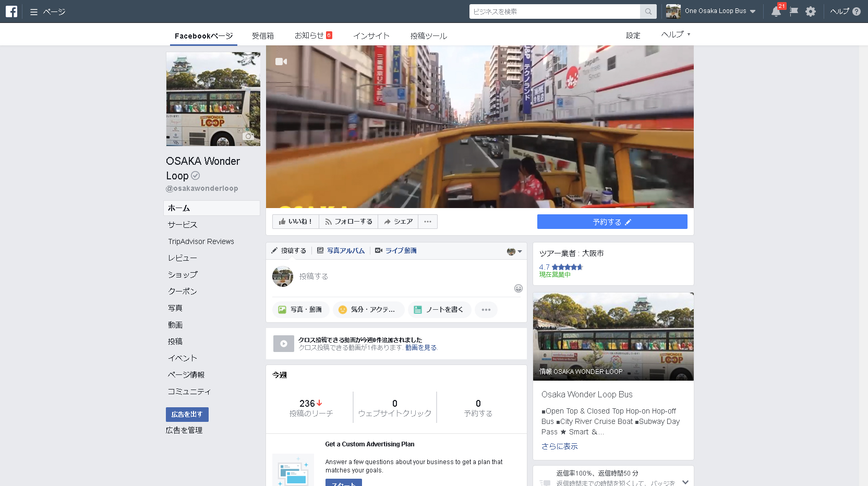This screenshot has width=868, height=486.
Task: Click the 4.7 star rating
Action: click(x=561, y=267)
